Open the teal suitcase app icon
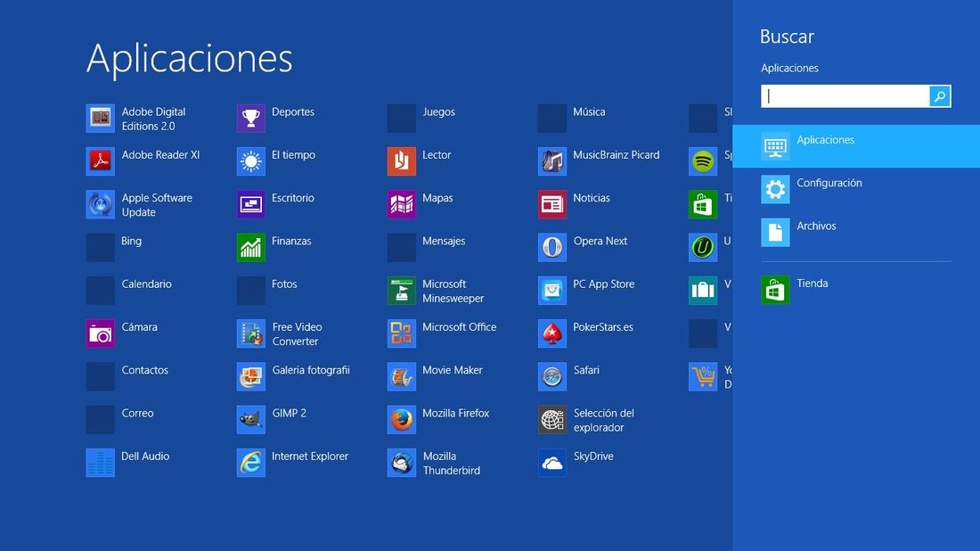 pos(703,290)
